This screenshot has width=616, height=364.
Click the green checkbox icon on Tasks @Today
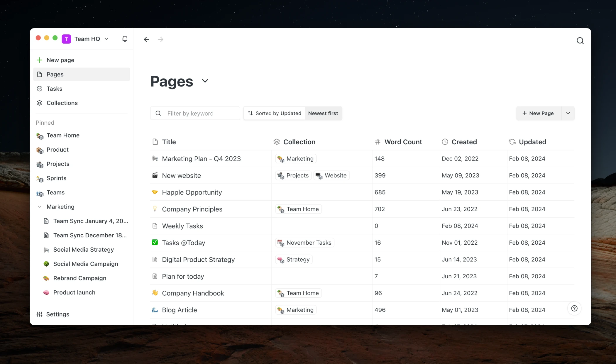pos(155,243)
